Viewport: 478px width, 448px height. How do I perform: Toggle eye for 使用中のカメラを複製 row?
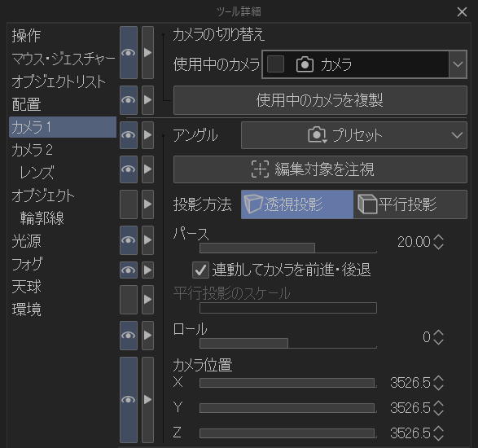[129, 100]
